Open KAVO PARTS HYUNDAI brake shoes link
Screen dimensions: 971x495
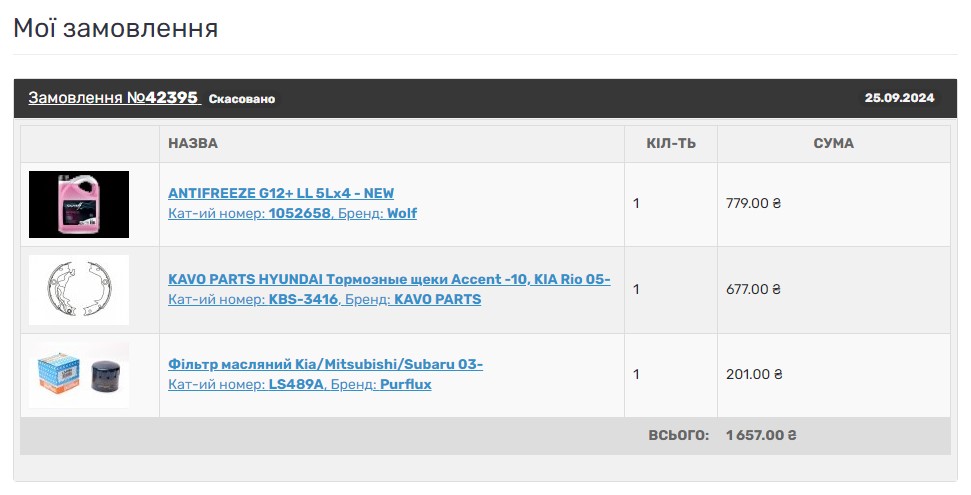389,279
